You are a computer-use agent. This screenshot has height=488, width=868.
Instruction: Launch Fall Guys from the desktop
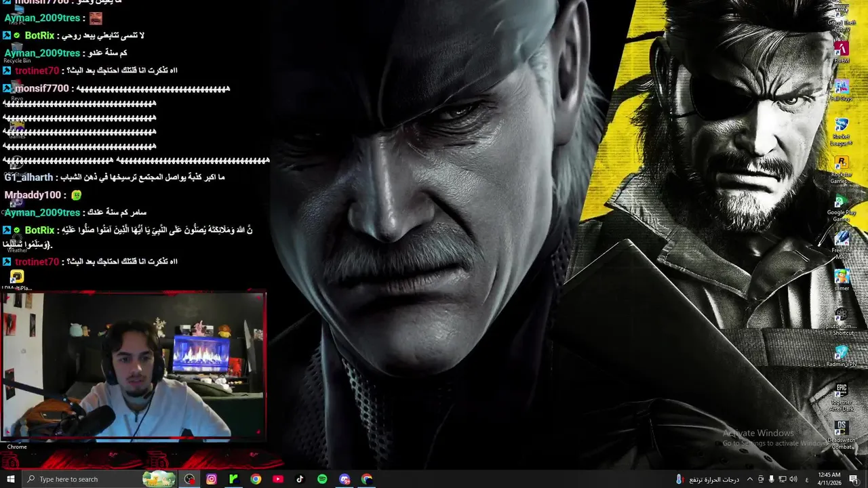click(x=842, y=91)
